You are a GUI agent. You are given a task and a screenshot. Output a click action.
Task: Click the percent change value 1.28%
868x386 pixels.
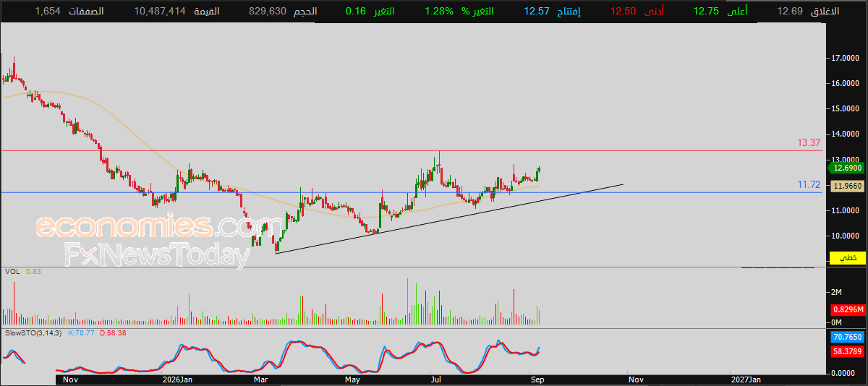439,11
